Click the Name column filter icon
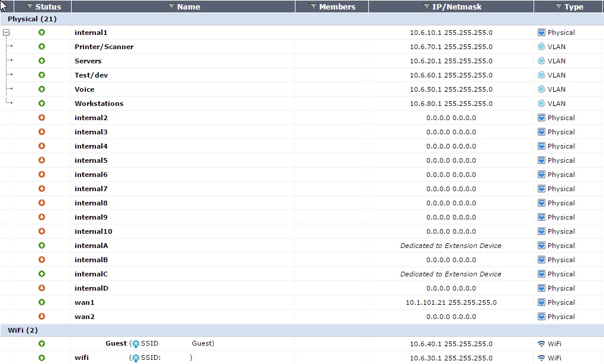Viewport: 604px width, 364px height. [172, 7]
